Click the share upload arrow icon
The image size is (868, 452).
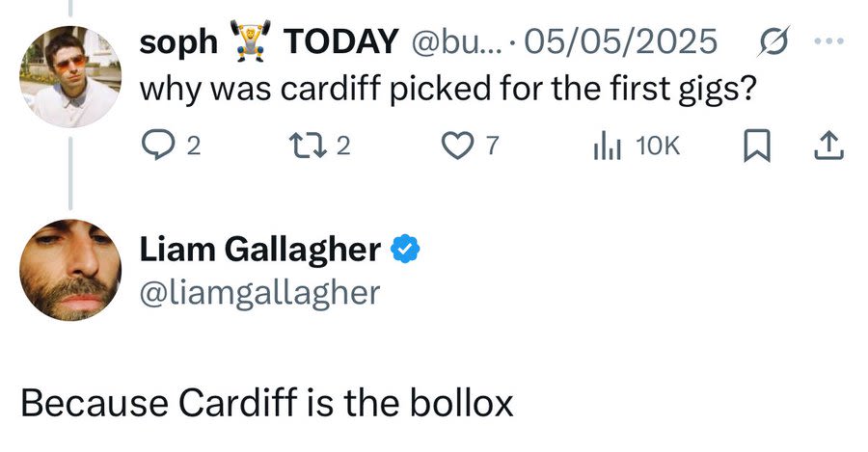(828, 146)
